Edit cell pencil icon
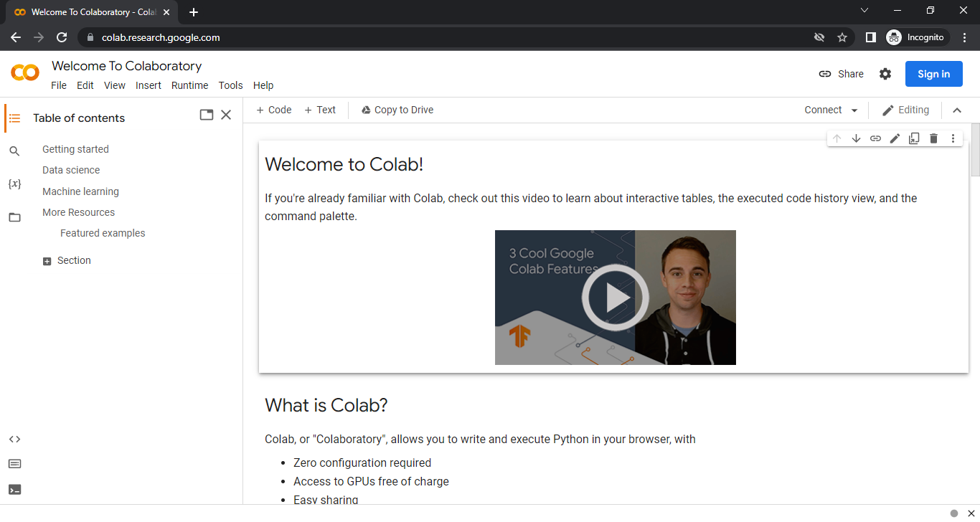This screenshot has width=980, height=522. tap(895, 138)
